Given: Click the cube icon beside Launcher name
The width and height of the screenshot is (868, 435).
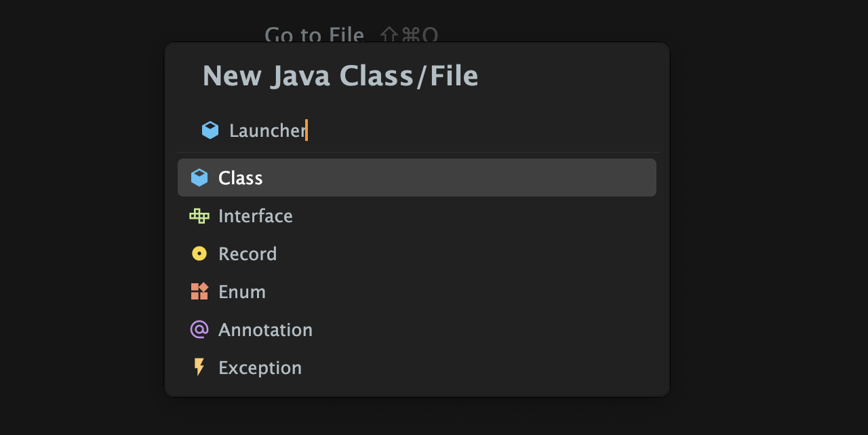Looking at the screenshot, I should coord(210,130).
